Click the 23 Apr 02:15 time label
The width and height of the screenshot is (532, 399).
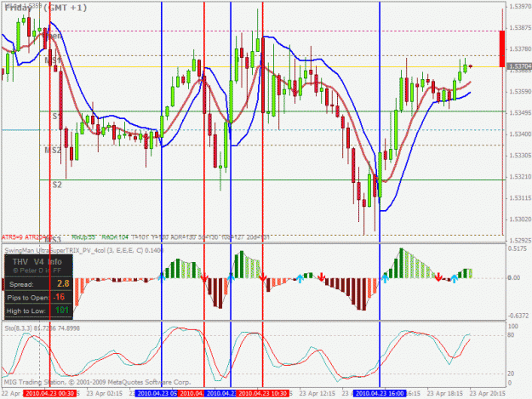[105, 394]
